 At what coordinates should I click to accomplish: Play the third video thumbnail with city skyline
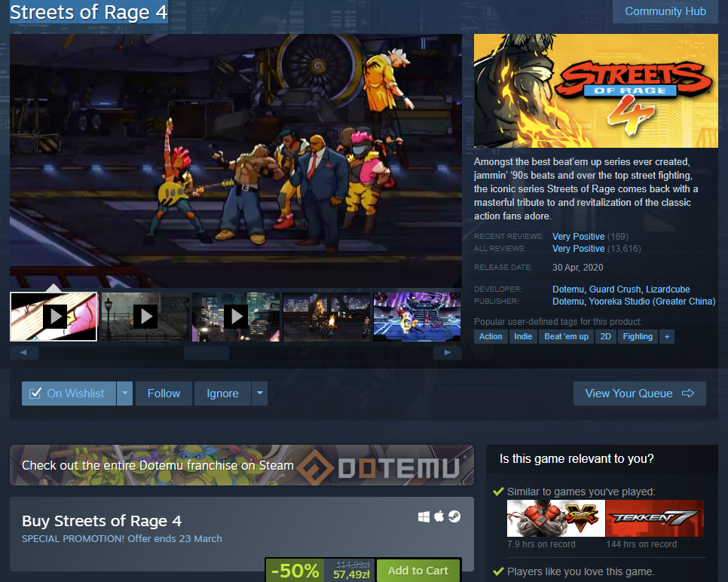coord(236,317)
